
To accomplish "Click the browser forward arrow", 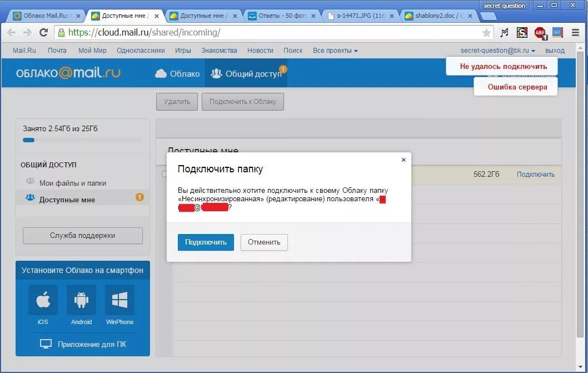I will click(27, 33).
